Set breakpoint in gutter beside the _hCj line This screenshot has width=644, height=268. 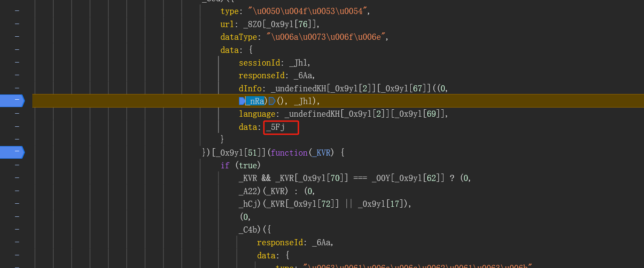(x=17, y=204)
